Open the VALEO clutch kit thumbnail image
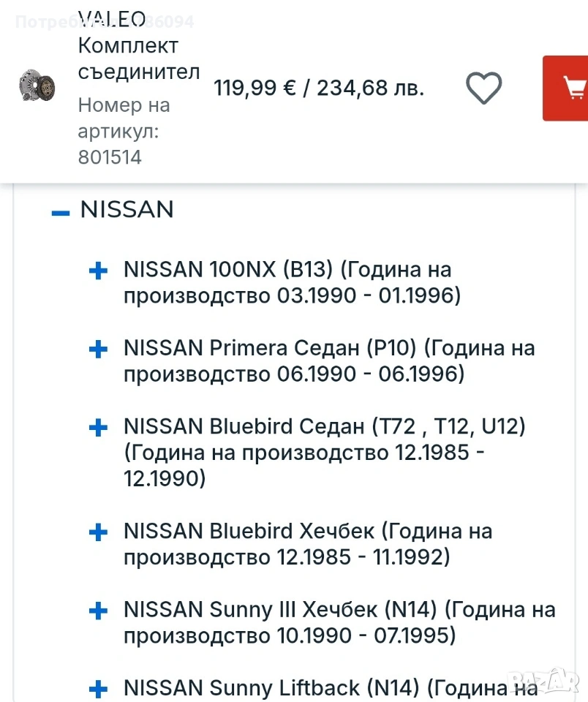This screenshot has height=702, width=588. pyautogui.click(x=37, y=86)
